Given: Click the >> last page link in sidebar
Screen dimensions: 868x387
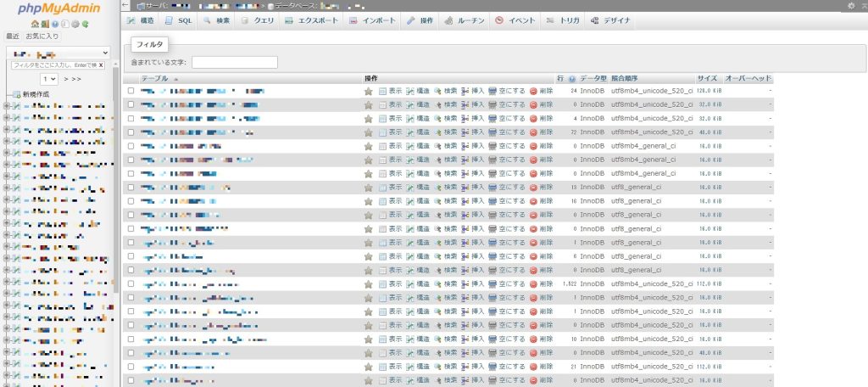Looking at the screenshot, I should [x=76, y=79].
